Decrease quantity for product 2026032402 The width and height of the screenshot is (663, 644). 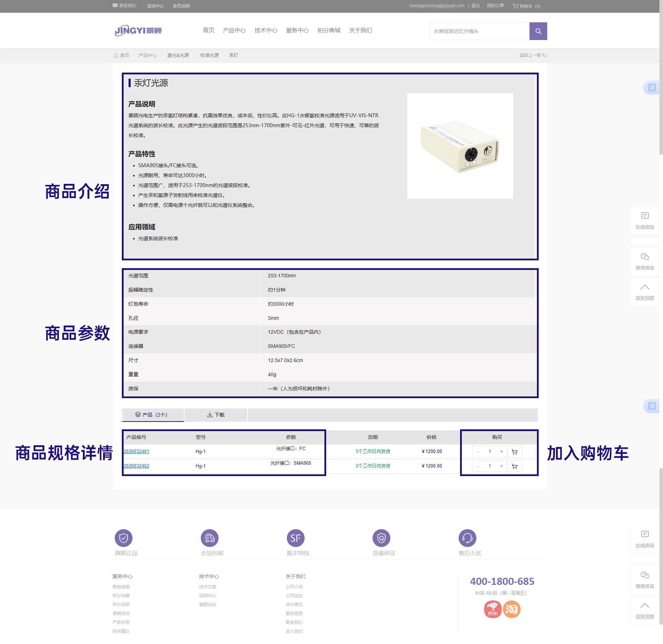pos(478,467)
